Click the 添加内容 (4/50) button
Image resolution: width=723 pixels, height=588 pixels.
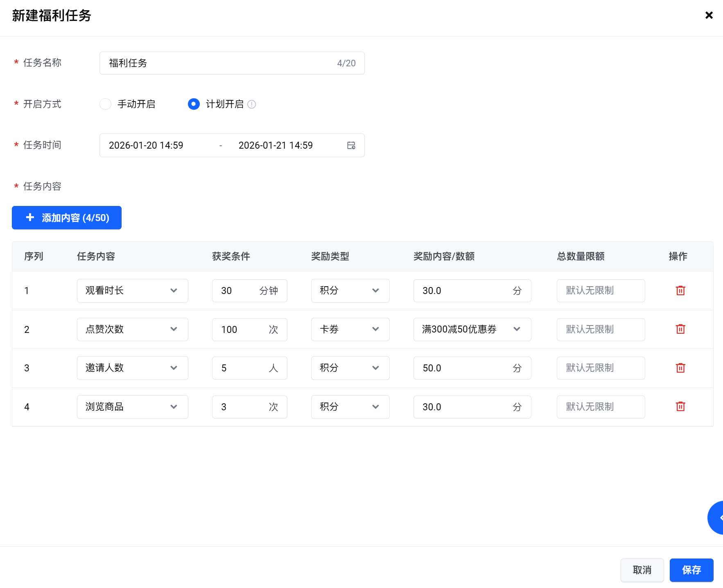coord(67,218)
